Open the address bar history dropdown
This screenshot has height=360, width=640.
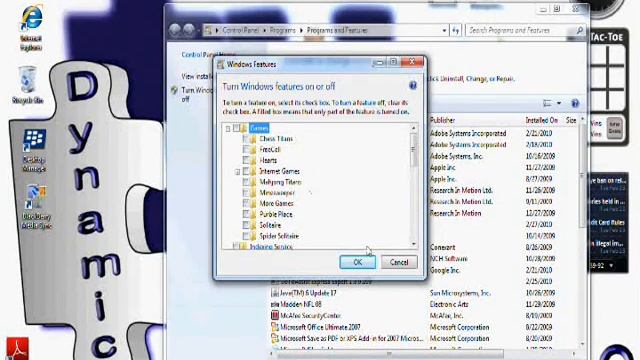pyautogui.click(x=444, y=30)
